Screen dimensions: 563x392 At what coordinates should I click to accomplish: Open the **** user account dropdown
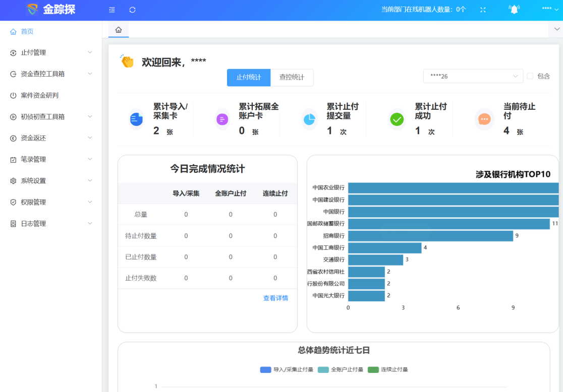(x=550, y=9)
